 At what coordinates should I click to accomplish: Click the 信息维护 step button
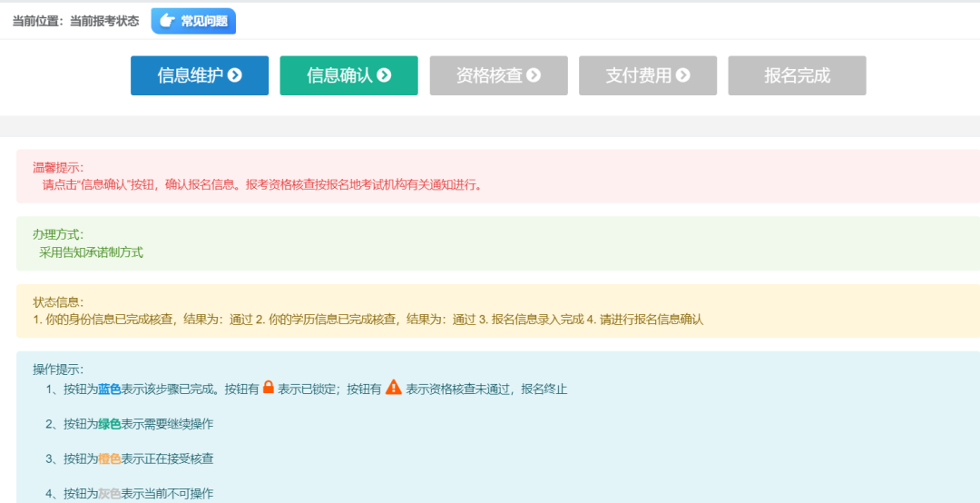(x=200, y=75)
